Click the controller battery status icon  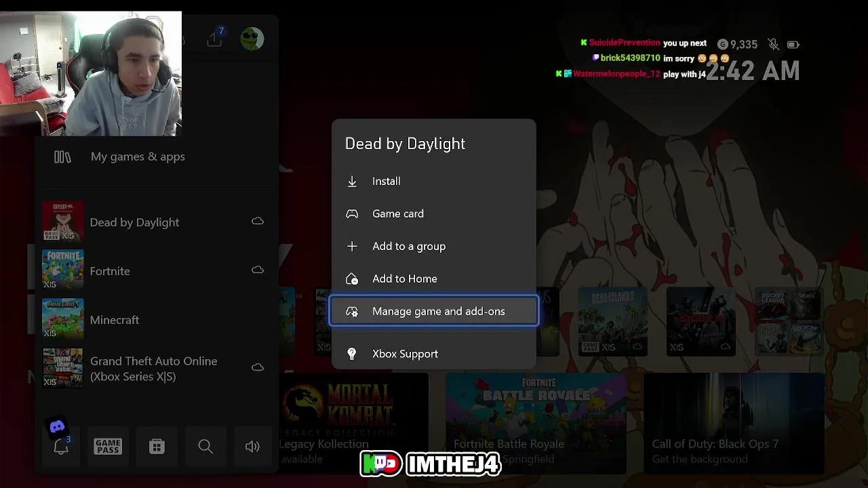coord(793,45)
